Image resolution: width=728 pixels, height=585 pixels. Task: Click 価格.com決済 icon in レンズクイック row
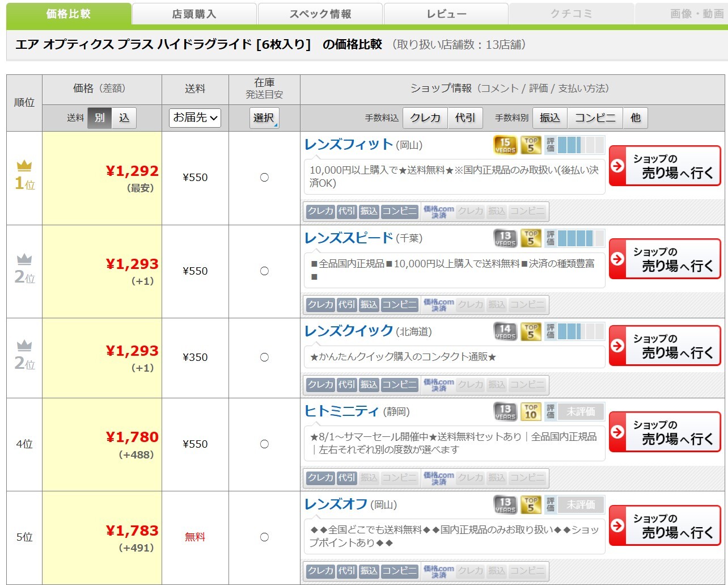(x=439, y=385)
